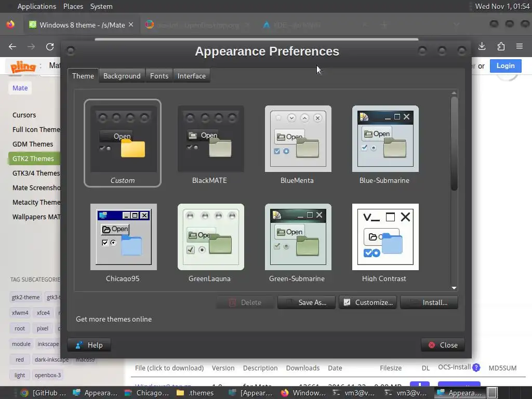Select the BlackMATE theme thumbnail
532x399 pixels.
(210, 145)
